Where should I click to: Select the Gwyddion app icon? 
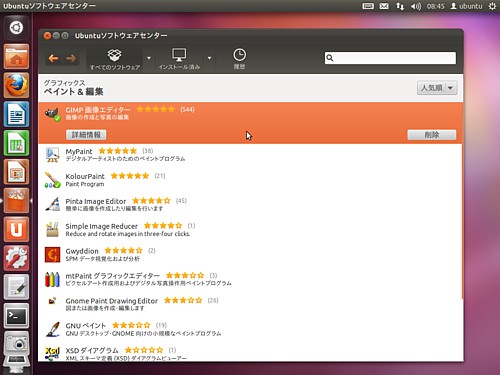click(52, 255)
